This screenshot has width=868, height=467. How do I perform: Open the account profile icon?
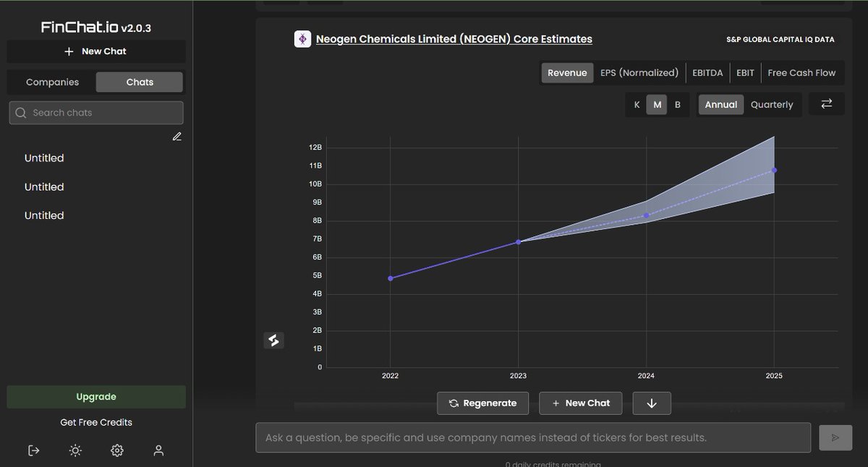tap(158, 450)
